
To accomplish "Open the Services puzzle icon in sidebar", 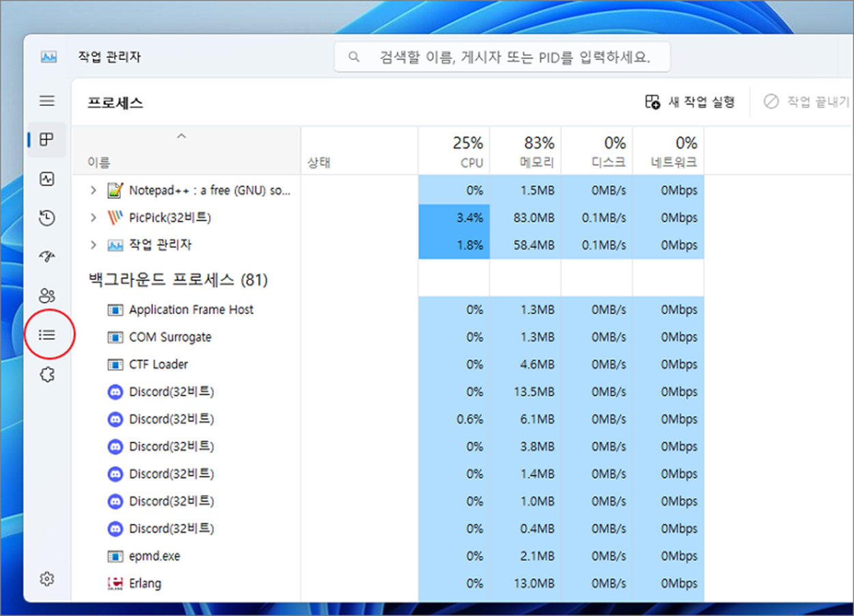I will pos(46,374).
